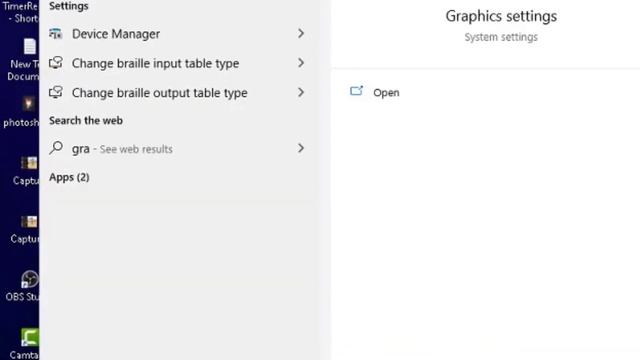Image resolution: width=640 pixels, height=360 pixels.
Task: Choose Change braille output table type result
Action: [x=177, y=93]
